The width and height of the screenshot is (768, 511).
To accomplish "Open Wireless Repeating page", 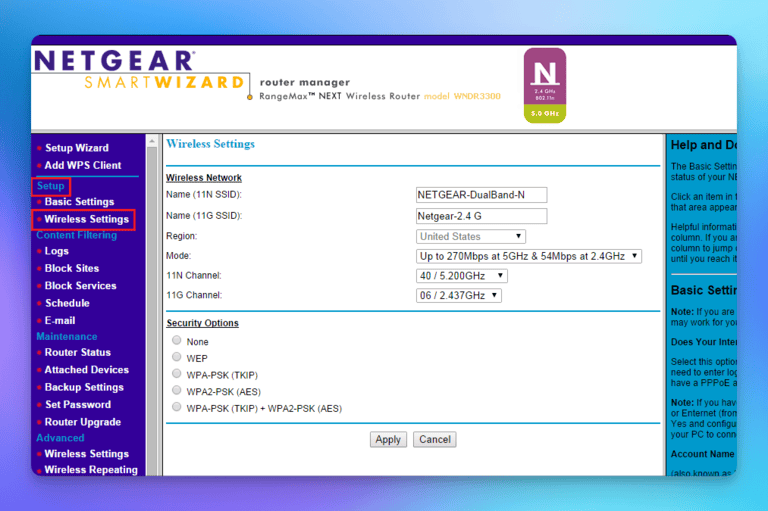I will click(91, 469).
